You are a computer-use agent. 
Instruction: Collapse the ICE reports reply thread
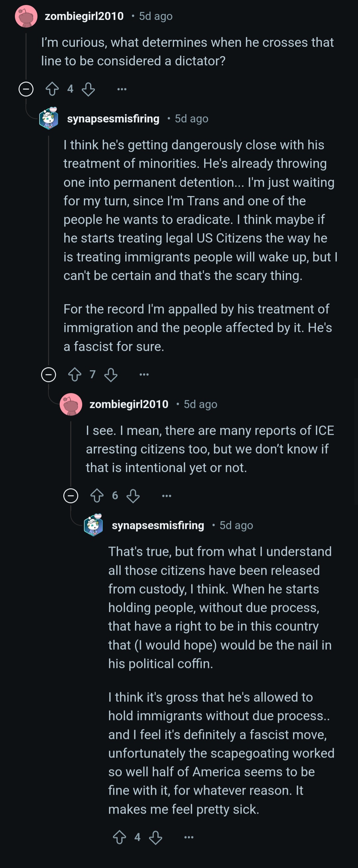coord(71,496)
